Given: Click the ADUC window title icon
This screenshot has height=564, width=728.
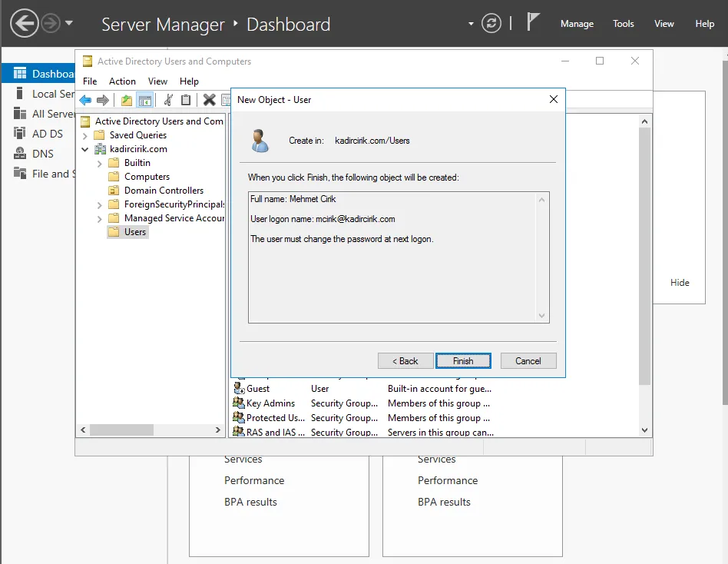Looking at the screenshot, I should click(x=88, y=61).
